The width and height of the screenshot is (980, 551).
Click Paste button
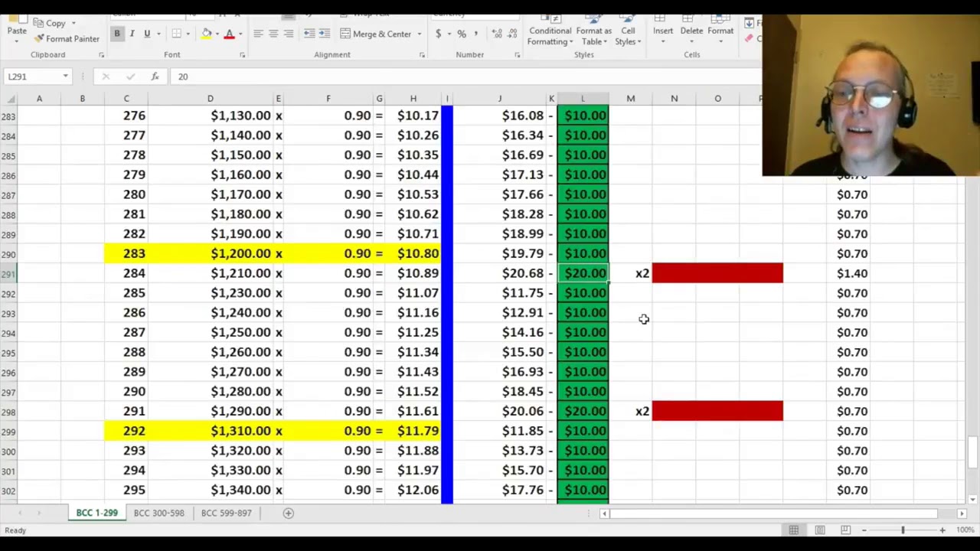[x=16, y=28]
